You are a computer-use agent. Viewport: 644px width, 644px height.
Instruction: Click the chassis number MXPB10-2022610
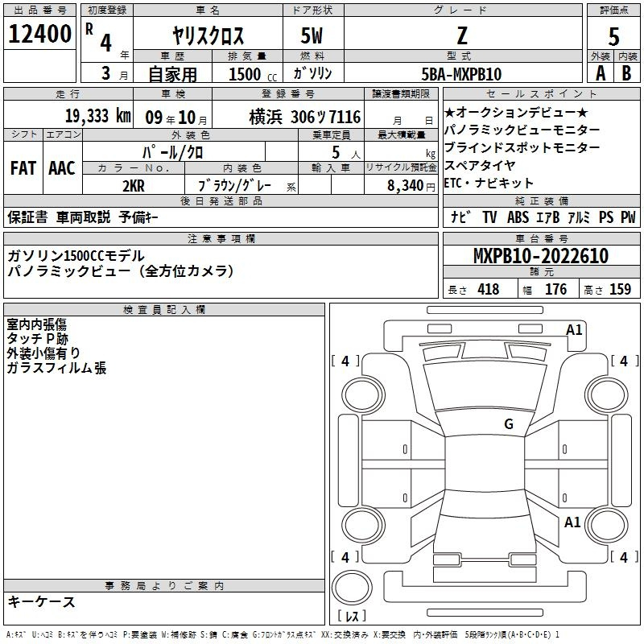541,256
